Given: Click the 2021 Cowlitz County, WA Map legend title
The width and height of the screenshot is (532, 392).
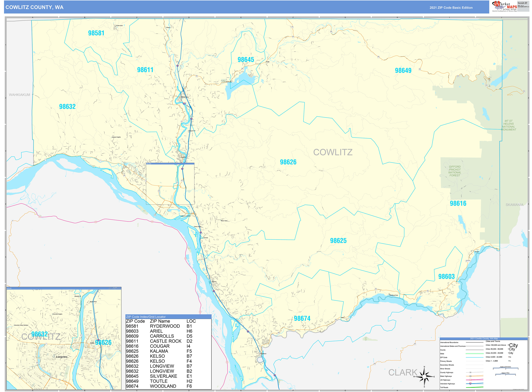Looking at the screenshot, I should click(x=484, y=339).
